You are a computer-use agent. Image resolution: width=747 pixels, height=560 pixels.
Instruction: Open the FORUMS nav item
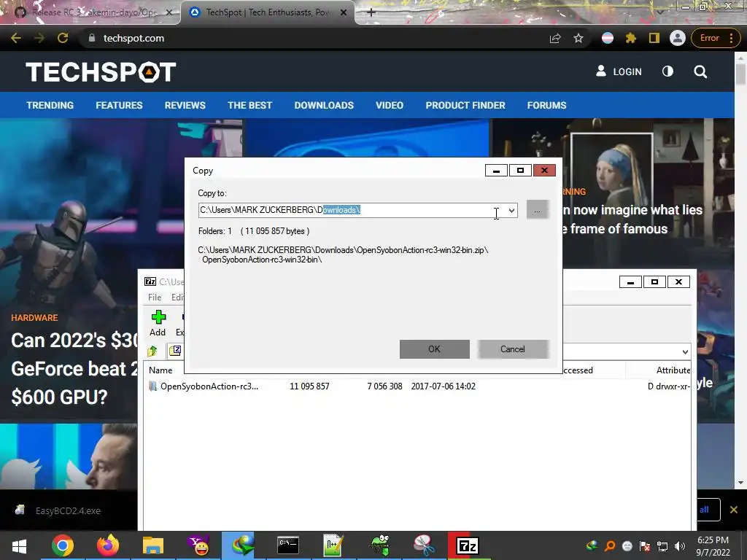(x=546, y=105)
